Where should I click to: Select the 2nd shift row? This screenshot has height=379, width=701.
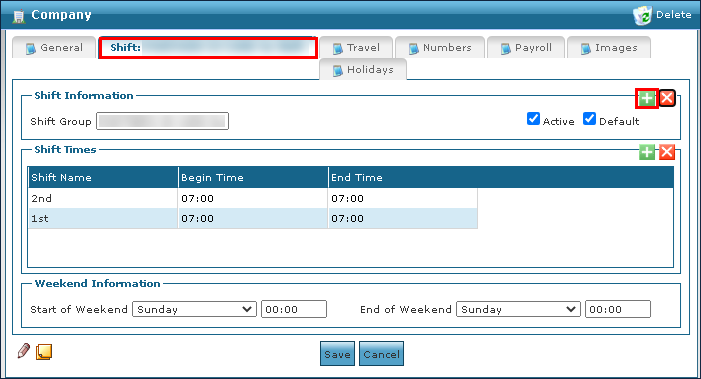253,198
